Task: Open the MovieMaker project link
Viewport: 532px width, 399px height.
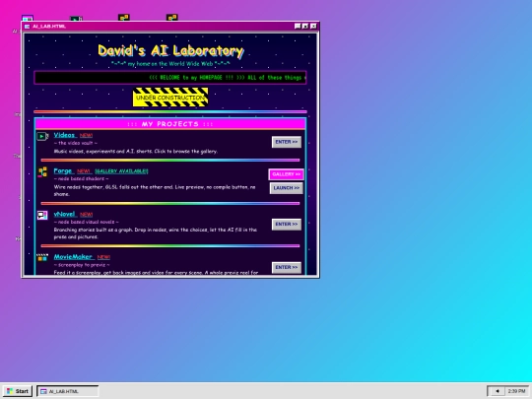Action: [x=73, y=257]
